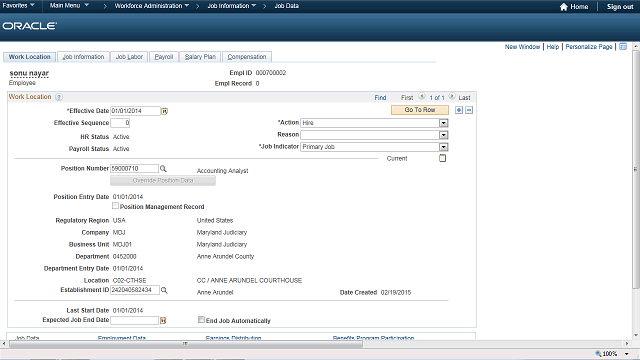640x360 pixels.
Task: Open the Compensation tab
Action: [x=247, y=57]
